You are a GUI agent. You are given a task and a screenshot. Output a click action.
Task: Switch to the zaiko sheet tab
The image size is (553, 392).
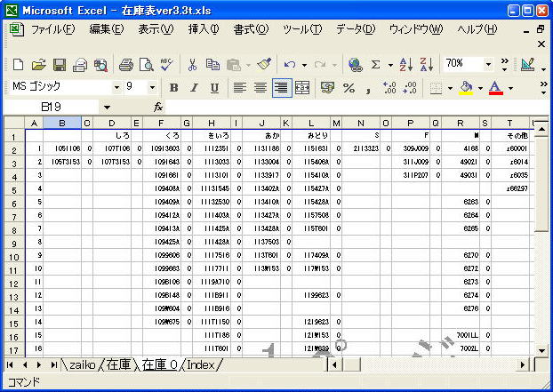82,365
